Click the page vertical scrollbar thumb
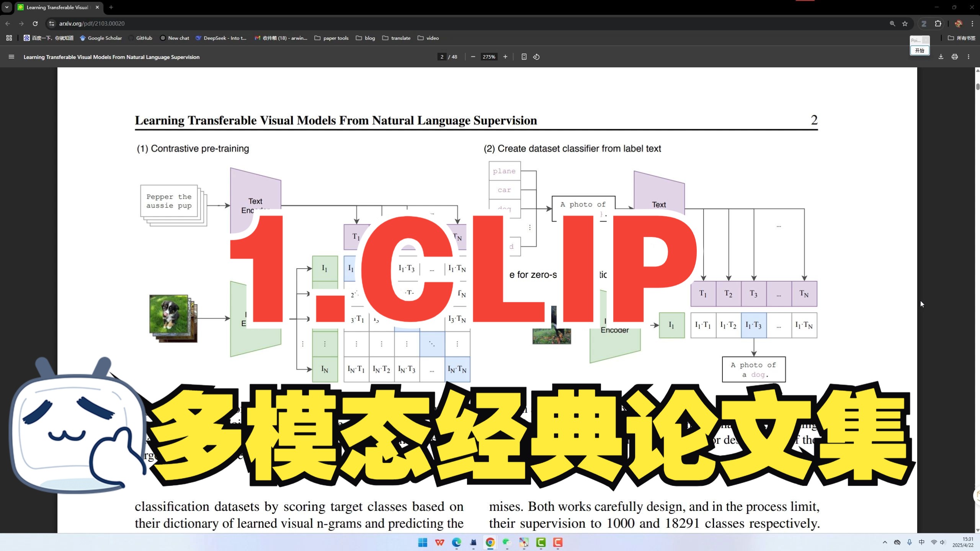The height and width of the screenshot is (551, 980). pyautogui.click(x=978, y=87)
